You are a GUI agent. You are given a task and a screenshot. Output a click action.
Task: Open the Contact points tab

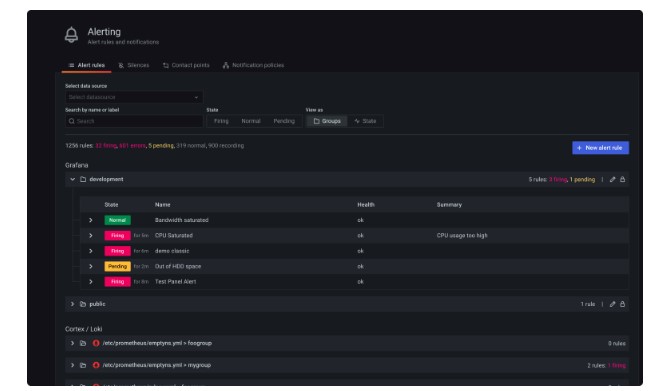(x=186, y=65)
